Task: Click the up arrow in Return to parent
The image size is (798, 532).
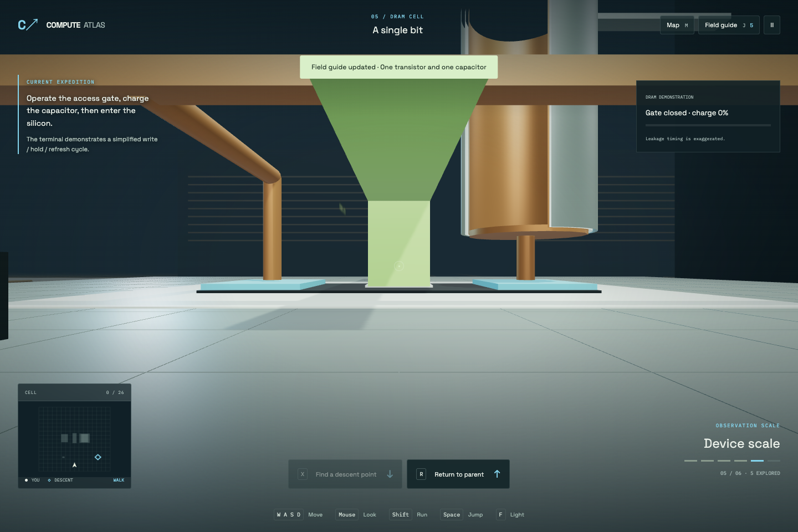Action: (x=497, y=474)
